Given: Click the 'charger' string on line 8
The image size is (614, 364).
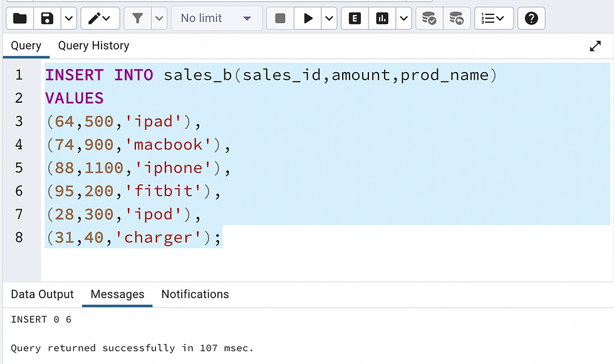Looking at the screenshot, I should pos(158,237).
